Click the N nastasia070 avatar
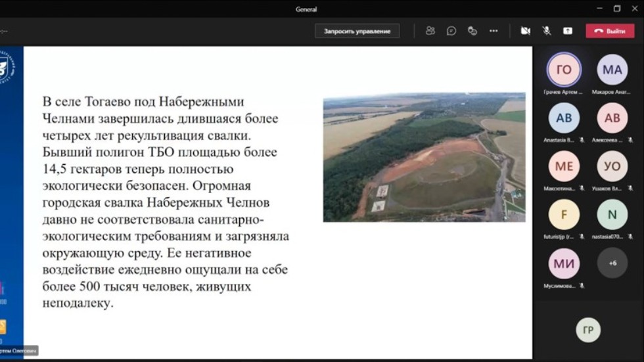This screenshot has width=644, height=362. pyautogui.click(x=612, y=214)
